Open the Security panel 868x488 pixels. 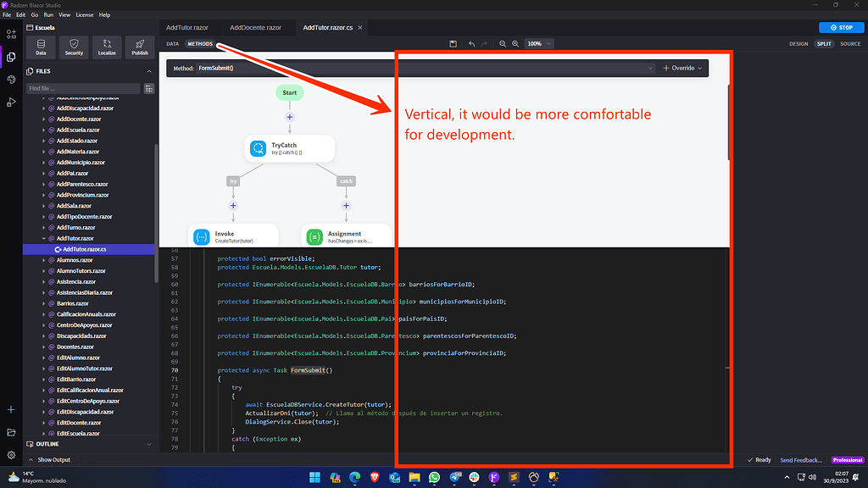(74, 47)
